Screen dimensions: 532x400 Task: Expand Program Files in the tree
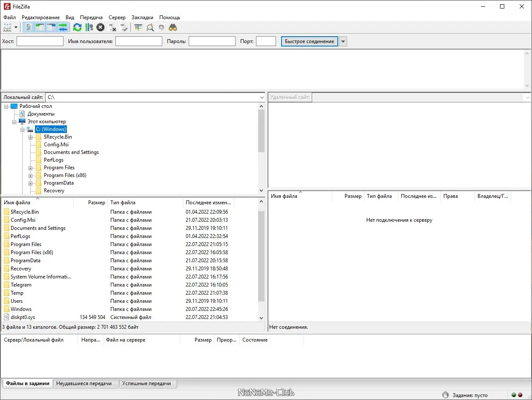pos(30,168)
